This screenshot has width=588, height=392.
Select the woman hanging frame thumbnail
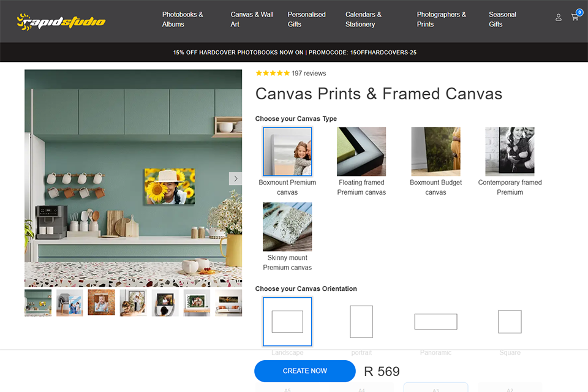click(x=133, y=303)
